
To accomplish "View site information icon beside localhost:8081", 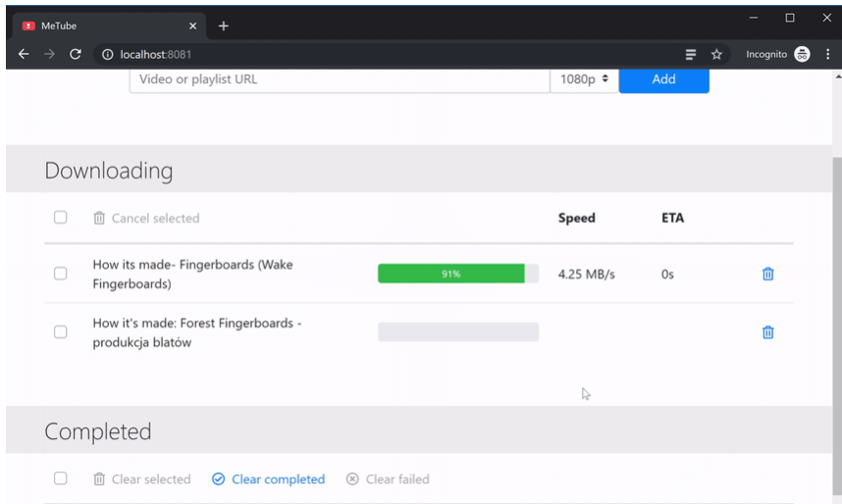I will pyautogui.click(x=107, y=55).
